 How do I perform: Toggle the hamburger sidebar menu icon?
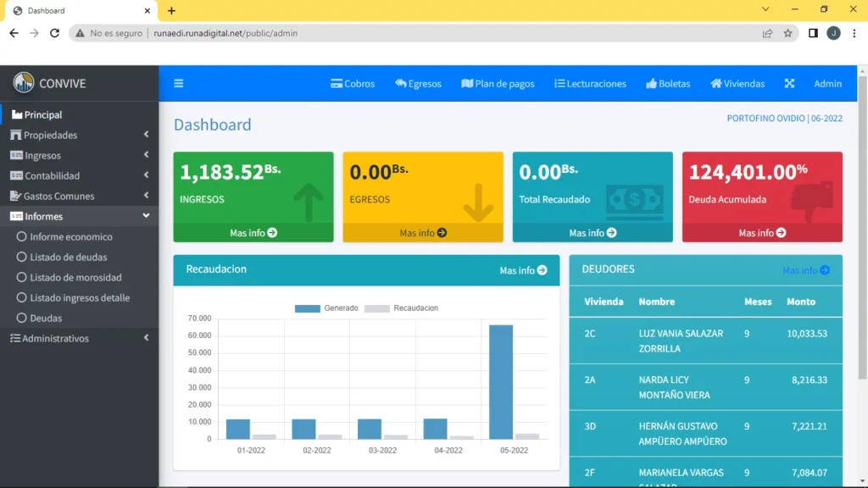coord(179,84)
